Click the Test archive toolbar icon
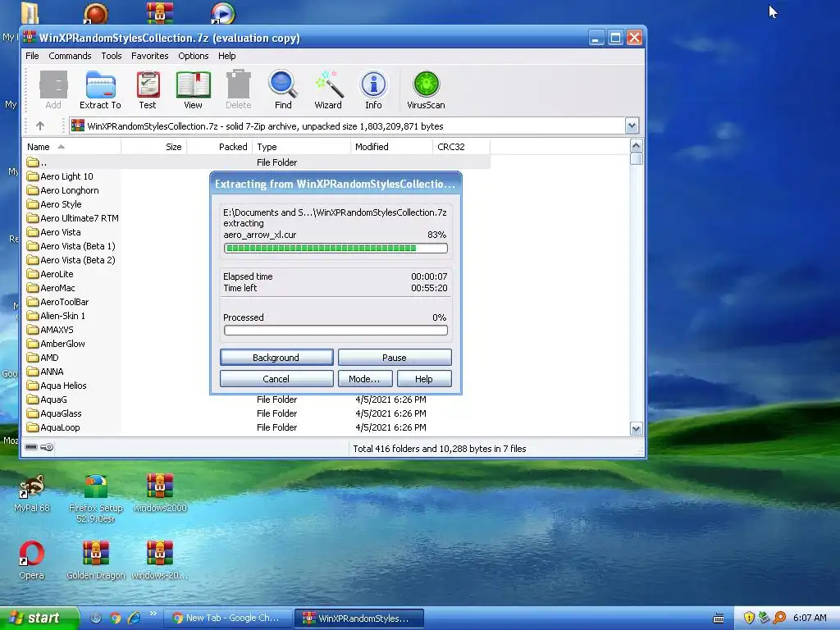Image resolution: width=840 pixels, height=630 pixels. pos(148,90)
